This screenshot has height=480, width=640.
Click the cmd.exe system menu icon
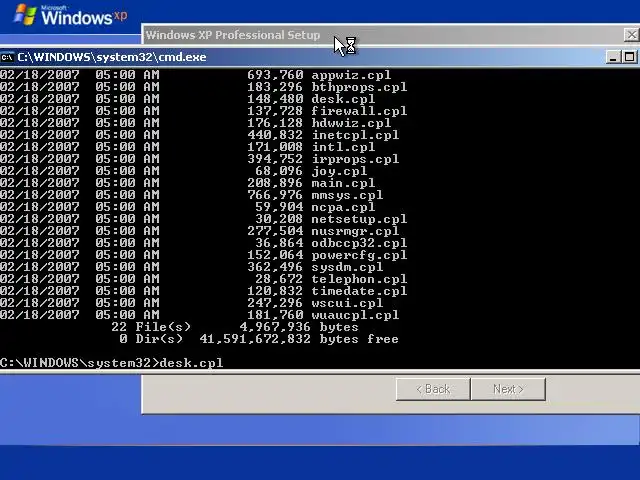(7, 57)
